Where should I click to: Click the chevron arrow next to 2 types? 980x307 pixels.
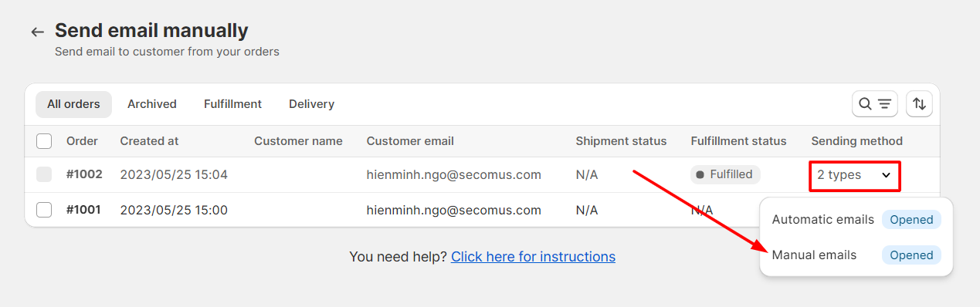[x=887, y=175]
